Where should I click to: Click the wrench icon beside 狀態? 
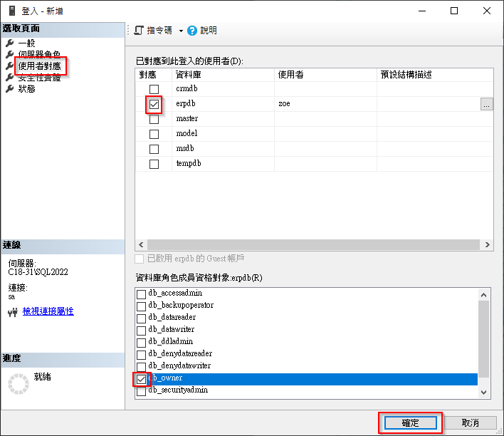pyautogui.click(x=10, y=88)
